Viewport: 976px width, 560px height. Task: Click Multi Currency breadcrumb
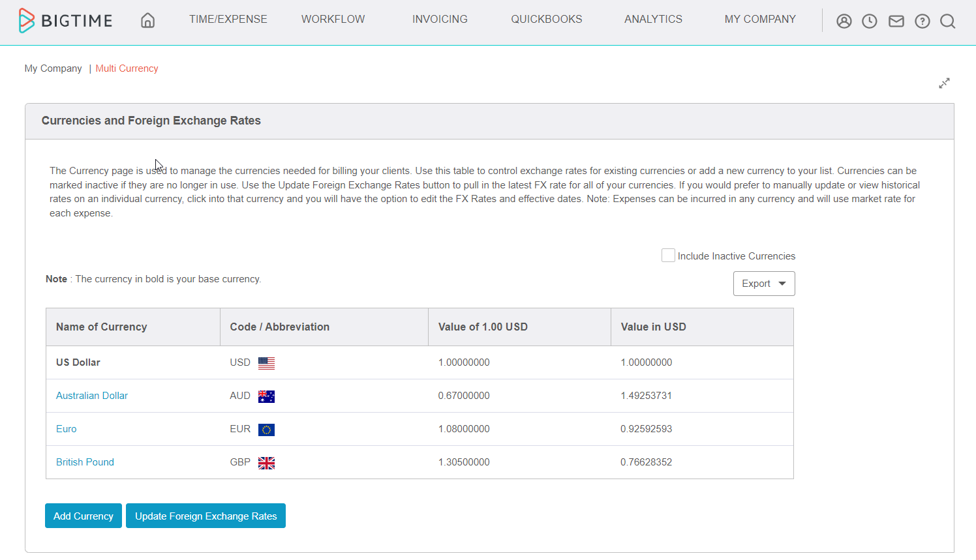point(127,68)
